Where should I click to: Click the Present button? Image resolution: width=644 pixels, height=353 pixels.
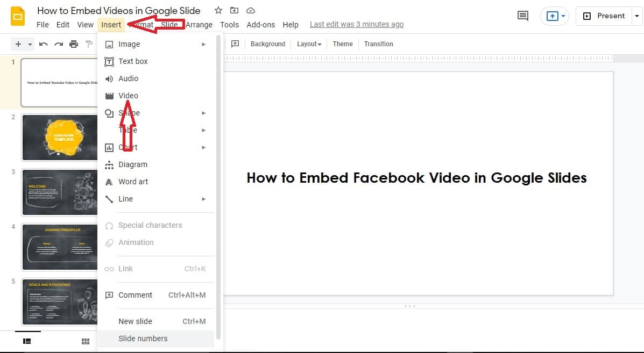[x=604, y=16]
